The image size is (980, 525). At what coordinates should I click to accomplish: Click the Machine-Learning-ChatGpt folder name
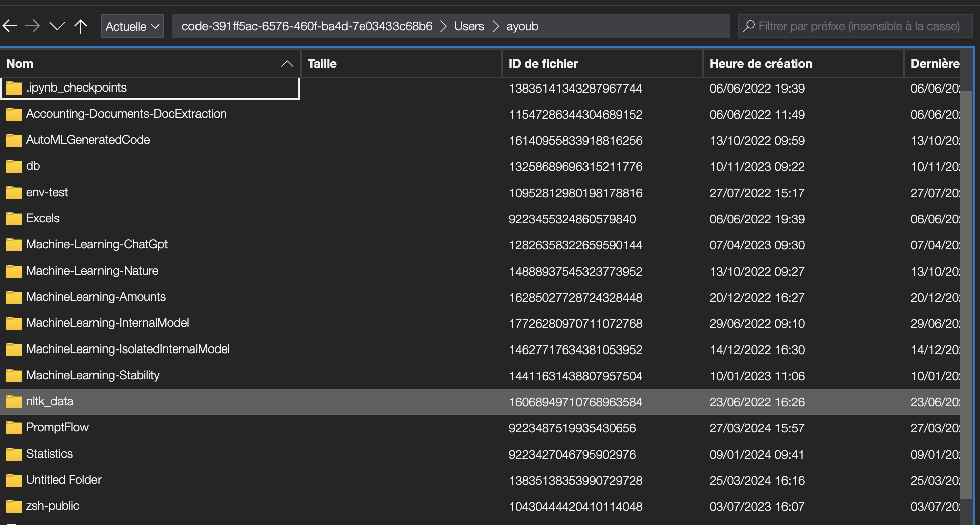(97, 244)
